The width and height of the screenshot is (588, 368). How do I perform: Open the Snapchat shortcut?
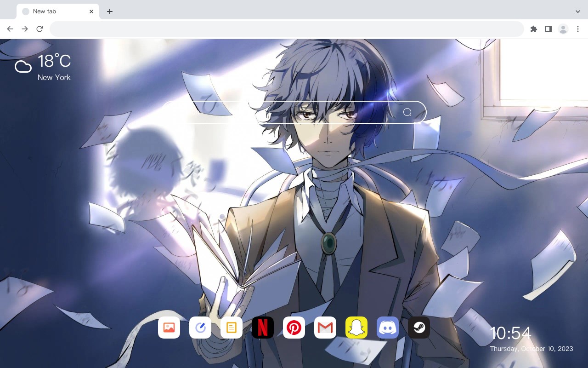click(356, 328)
